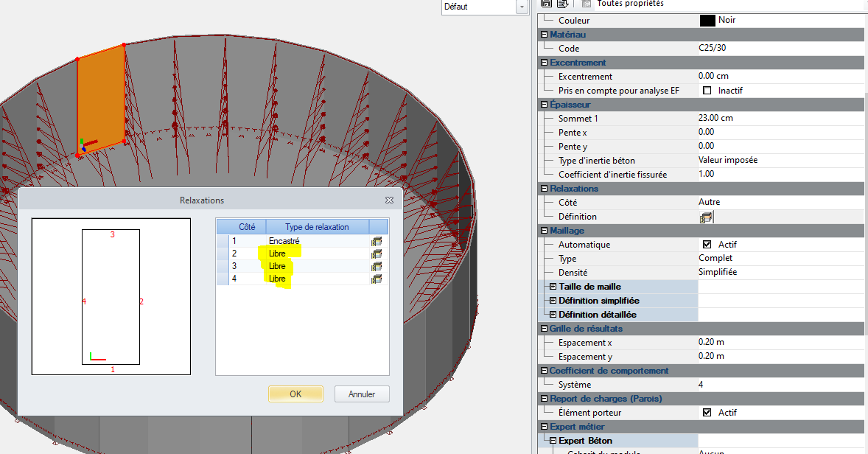The height and width of the screenshot is (454, 868).
Task: Close the Relaxations dialog
Action: click(x=389, y=200)
